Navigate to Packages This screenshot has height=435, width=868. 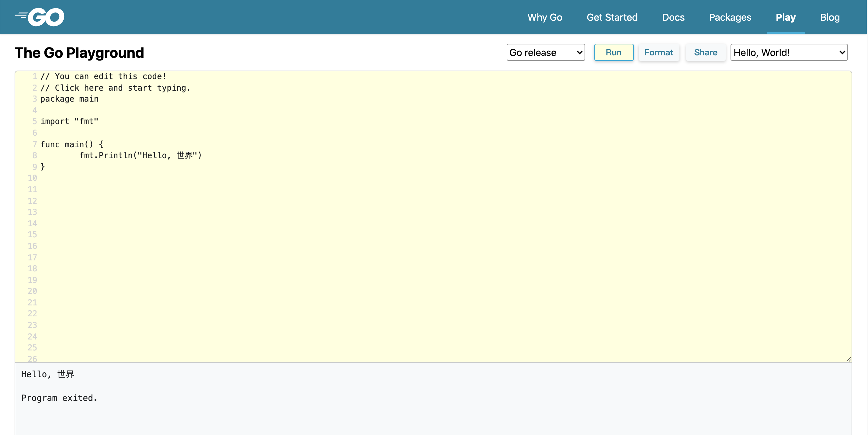point(730,17)
